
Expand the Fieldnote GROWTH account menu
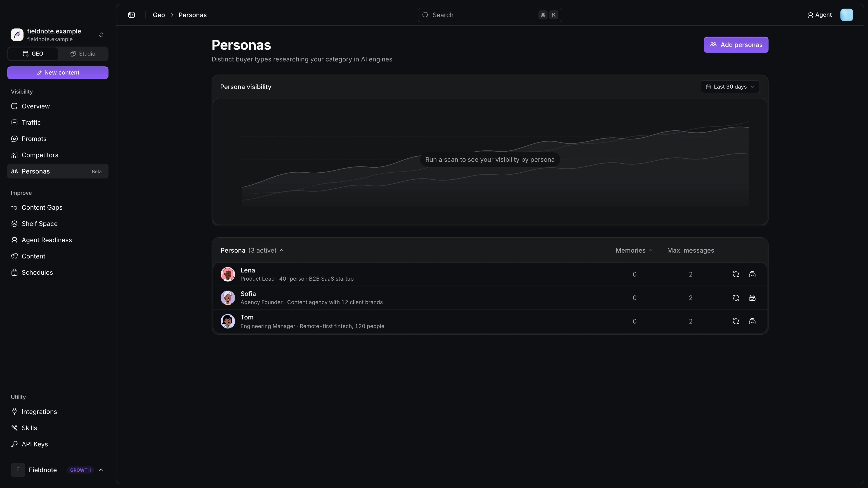(58, 470)
